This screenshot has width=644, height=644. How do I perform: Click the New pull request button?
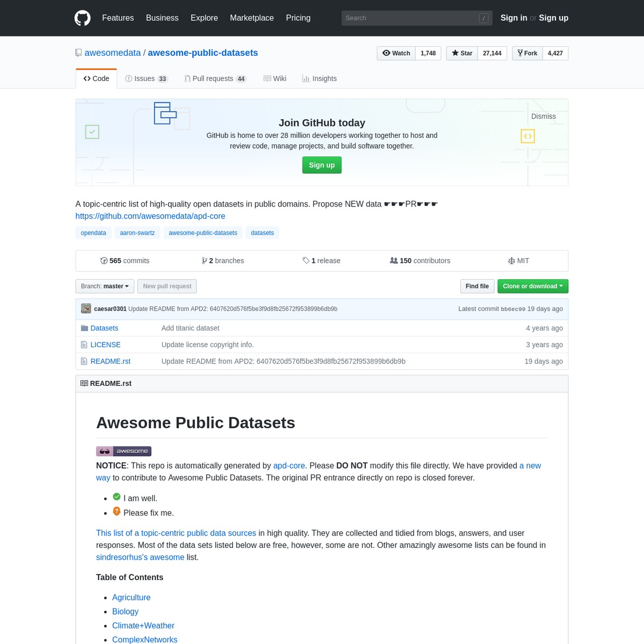pos(167,286)
